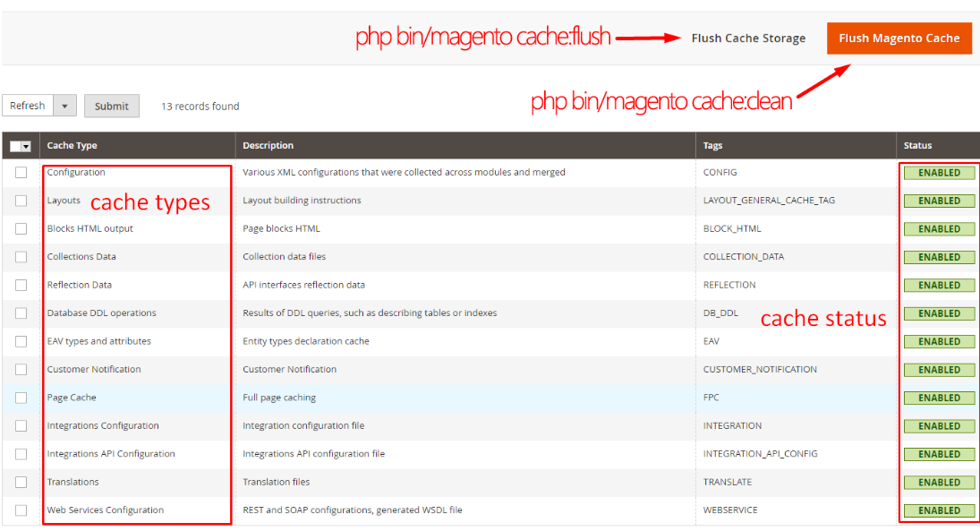Click the Description column header
Image resolution: width=980 pixels, height=531 pixels.
coord(268,146)
